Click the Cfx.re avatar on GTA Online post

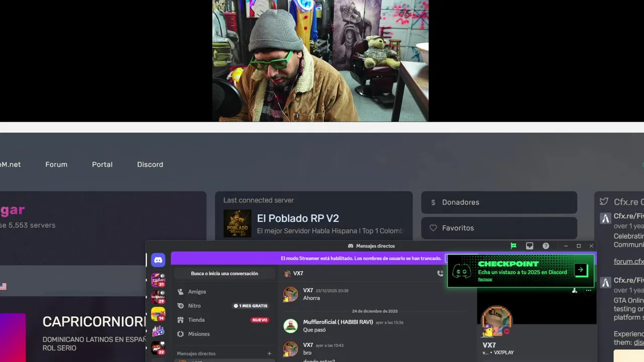pyautogui.click(x=605, y=283)
